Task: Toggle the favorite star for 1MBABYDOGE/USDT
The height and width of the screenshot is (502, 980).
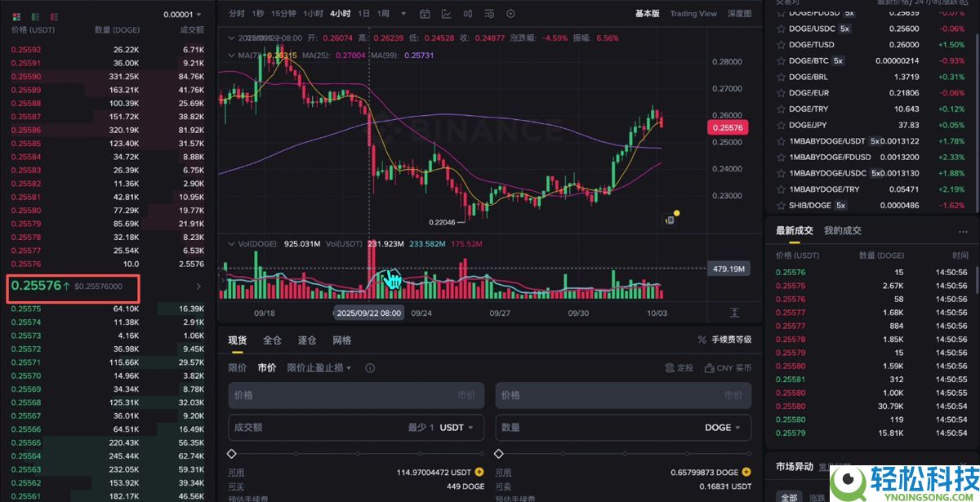Action: (x=780, y=140)
